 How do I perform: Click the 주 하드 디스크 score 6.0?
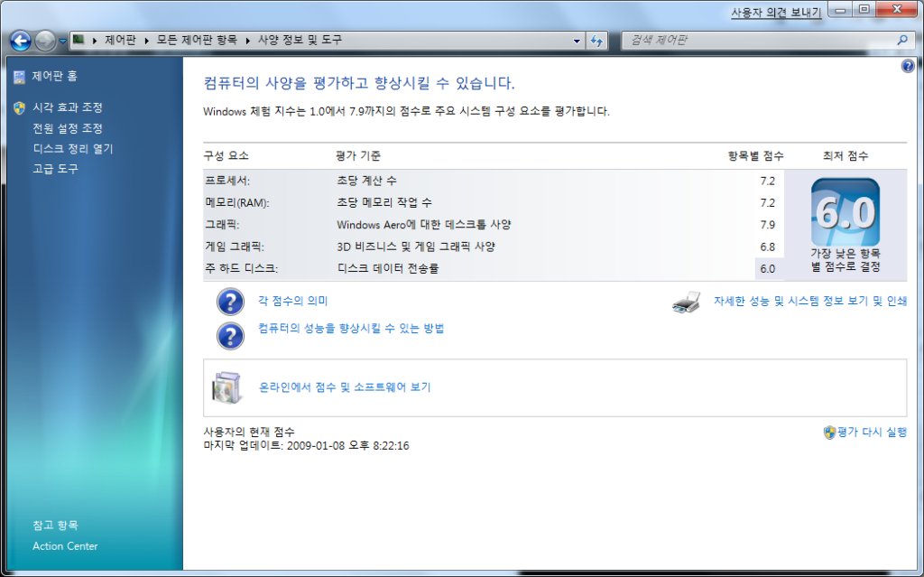tap(767, 269)
